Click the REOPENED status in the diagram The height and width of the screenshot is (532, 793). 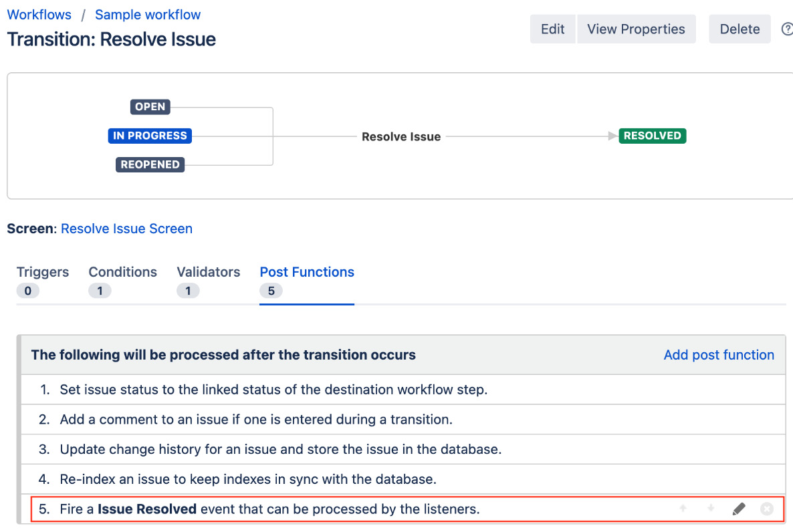click(150, 164)
